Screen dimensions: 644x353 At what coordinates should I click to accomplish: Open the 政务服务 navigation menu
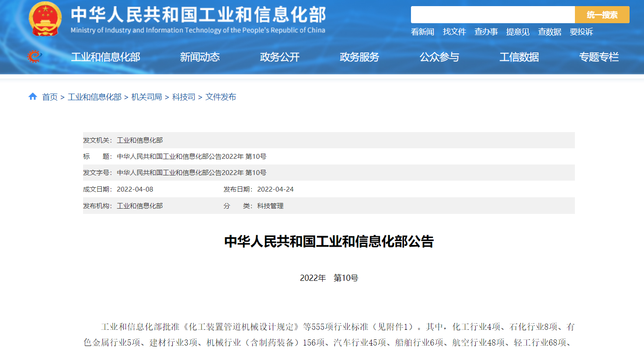[x=359, y=57]
